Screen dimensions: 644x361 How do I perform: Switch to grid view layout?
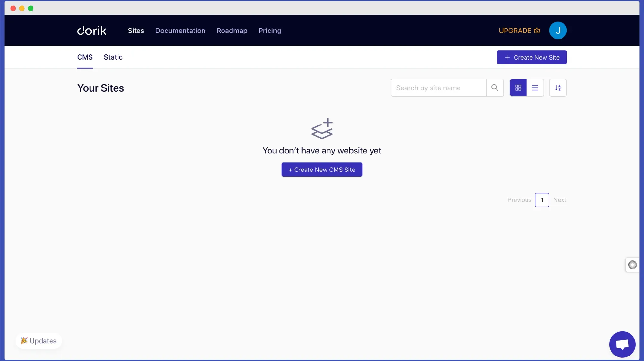518,88
